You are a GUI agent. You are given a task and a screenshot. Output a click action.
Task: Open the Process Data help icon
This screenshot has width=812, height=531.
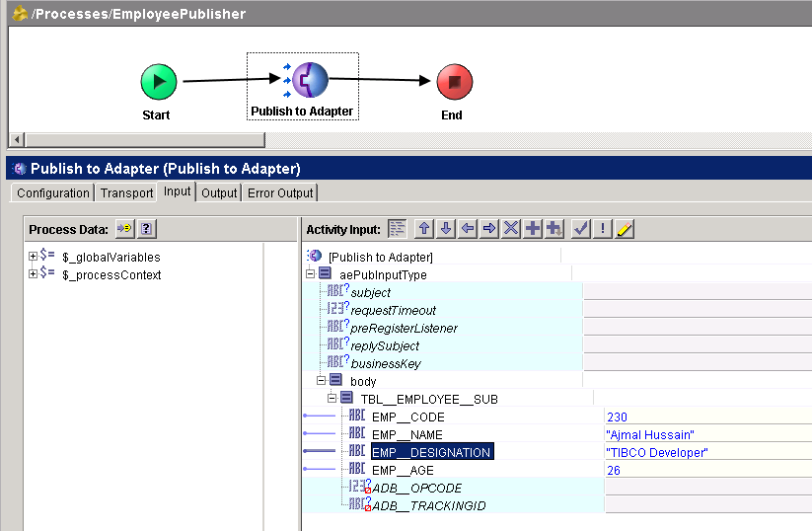click(147, 228)
